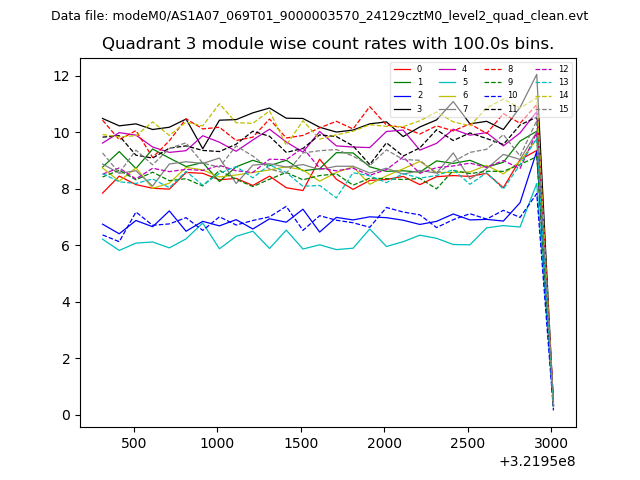Click the magenta dashed line legend marker for module 12
640x480 pixels.
pyautogui.click(x=543, y=69)
